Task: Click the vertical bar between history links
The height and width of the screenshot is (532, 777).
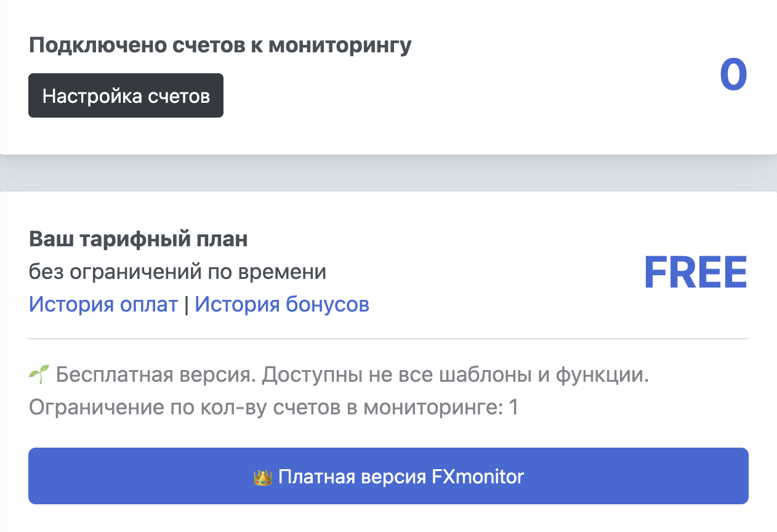Action: pyautogui.click(x=187, y=305)
